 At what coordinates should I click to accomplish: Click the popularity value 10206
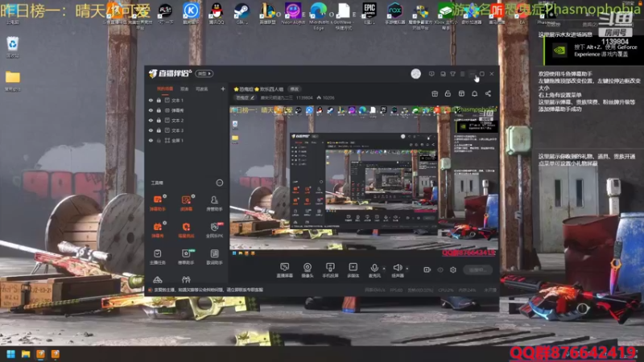pos(328,97)
